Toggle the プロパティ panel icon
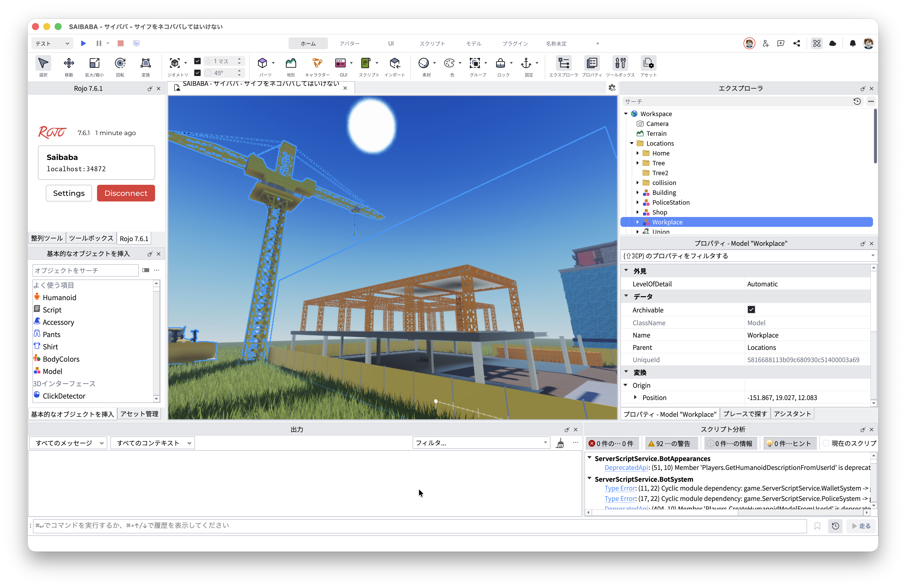 (x=592, y=63)
